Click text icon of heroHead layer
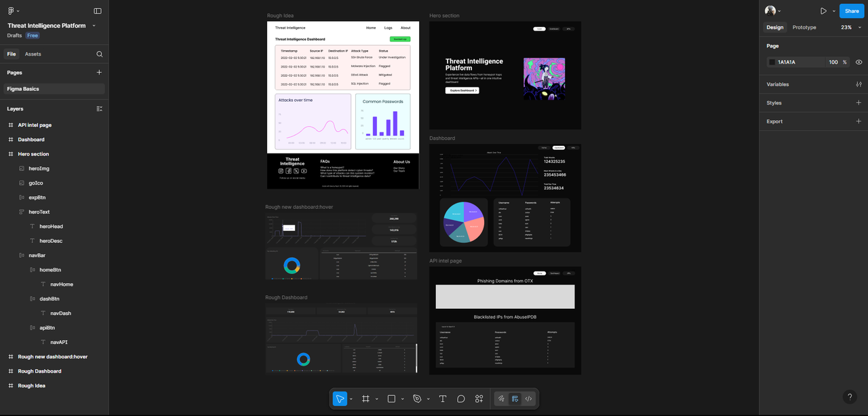 point(33,227)
